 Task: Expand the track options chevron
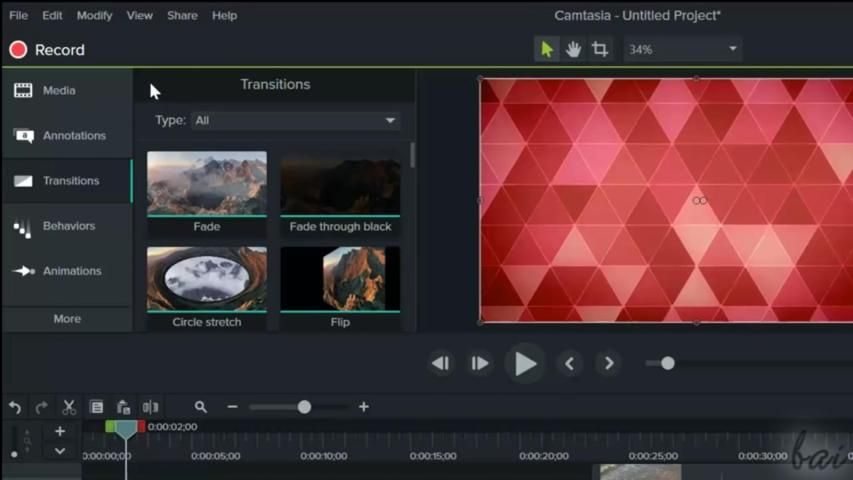point(60,451)
